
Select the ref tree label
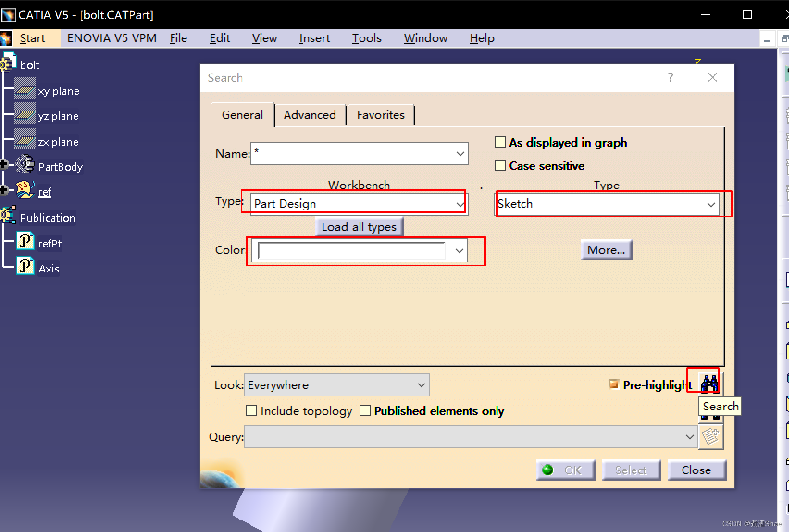click(45, 192)
